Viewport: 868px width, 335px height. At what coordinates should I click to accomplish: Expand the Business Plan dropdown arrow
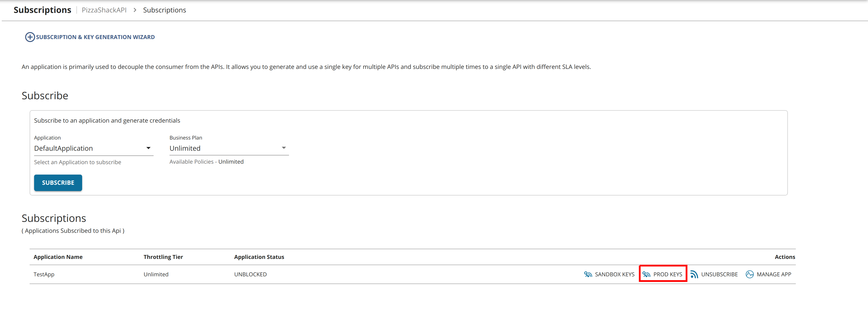click(x=284, y=148)
